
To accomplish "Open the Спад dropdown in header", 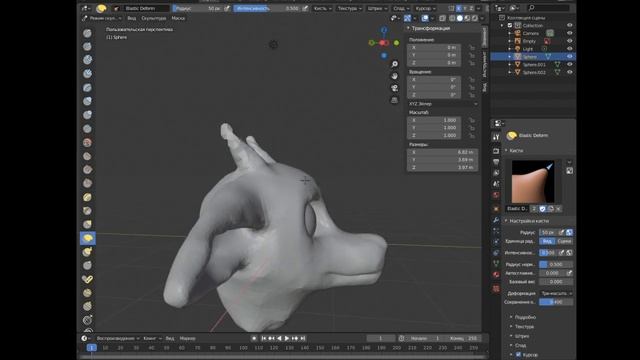I will tap(401, 8).
